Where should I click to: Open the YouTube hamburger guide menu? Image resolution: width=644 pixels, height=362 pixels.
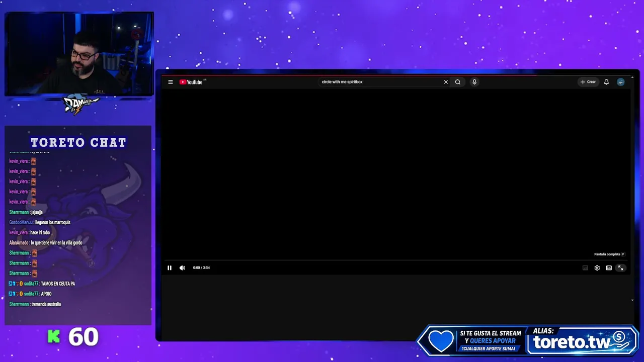(171, 82)
